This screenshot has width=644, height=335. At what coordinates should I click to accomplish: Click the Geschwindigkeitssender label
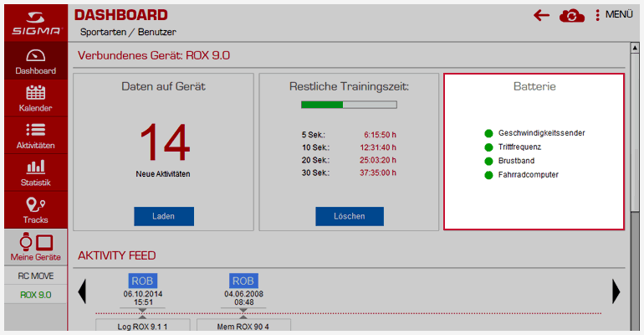click(541, 133)
